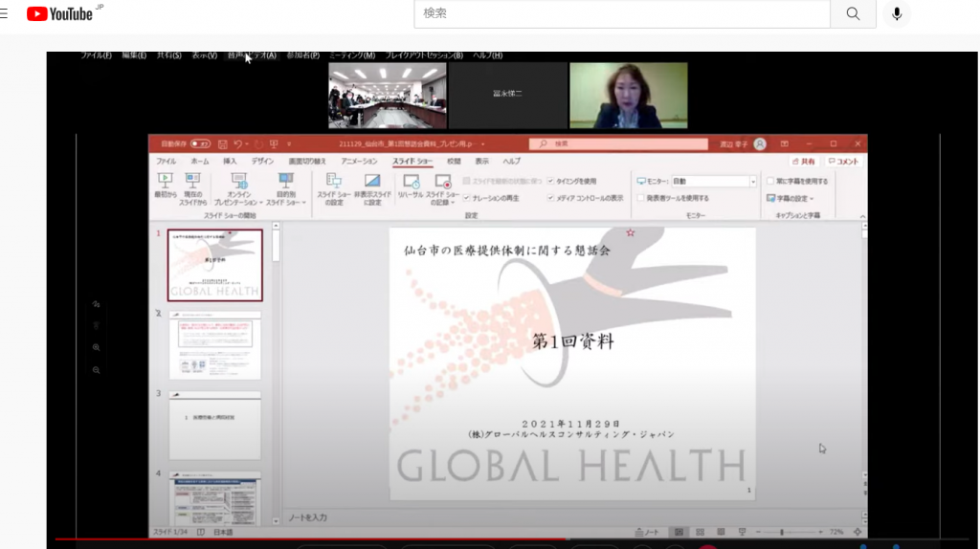This screenshot has width=980, height=549.
Task: Click zoom-out magnifier on left side panel
Action: [x=97, y=370]
